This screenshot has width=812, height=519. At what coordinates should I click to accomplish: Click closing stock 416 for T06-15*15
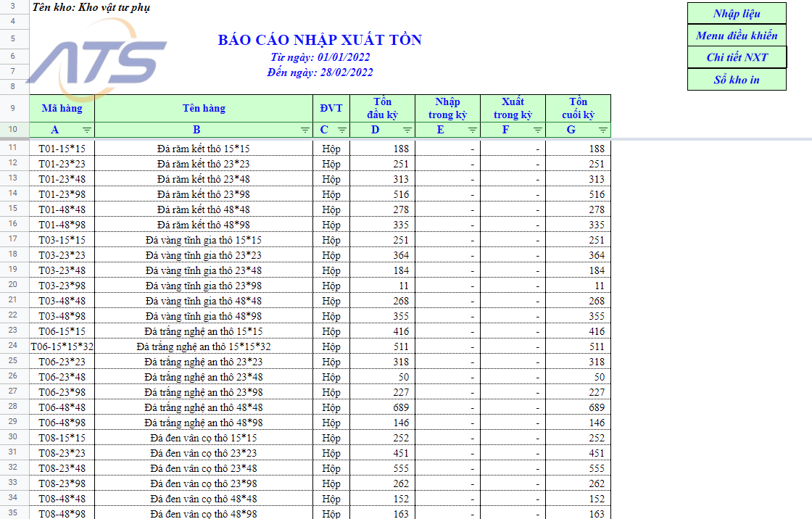579,331
